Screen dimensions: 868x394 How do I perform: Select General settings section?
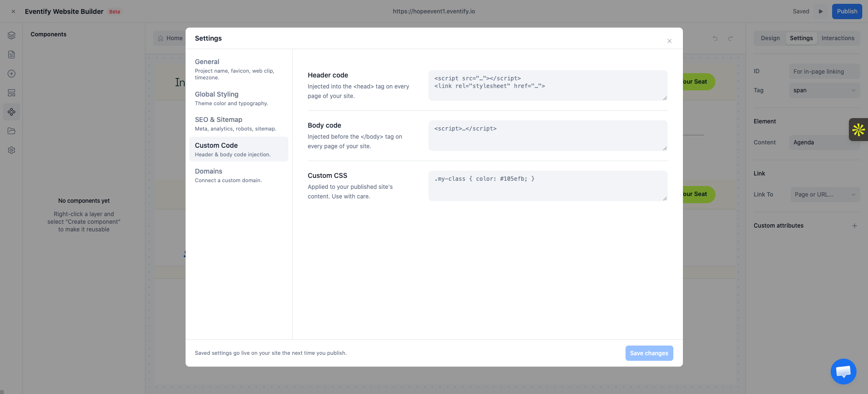coord(239,69)
